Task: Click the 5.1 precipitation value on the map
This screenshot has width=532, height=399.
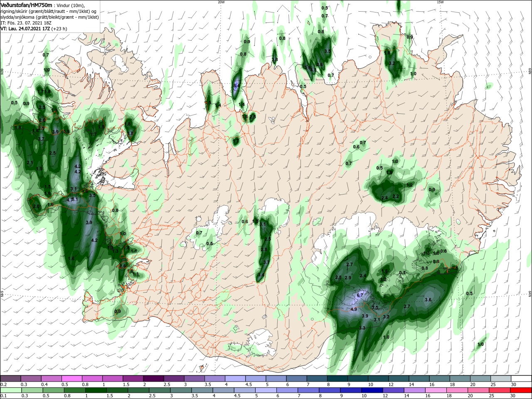Action: (x=75, y=199)
